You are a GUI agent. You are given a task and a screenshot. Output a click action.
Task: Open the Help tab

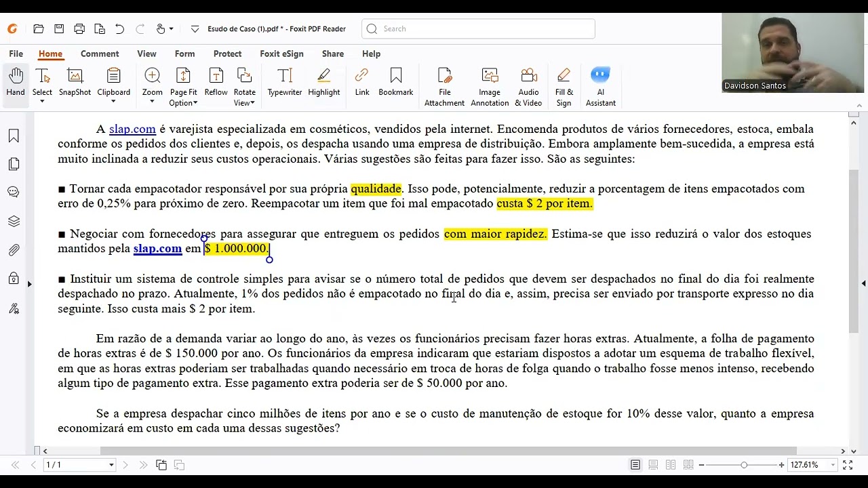(x=371, y=54)
